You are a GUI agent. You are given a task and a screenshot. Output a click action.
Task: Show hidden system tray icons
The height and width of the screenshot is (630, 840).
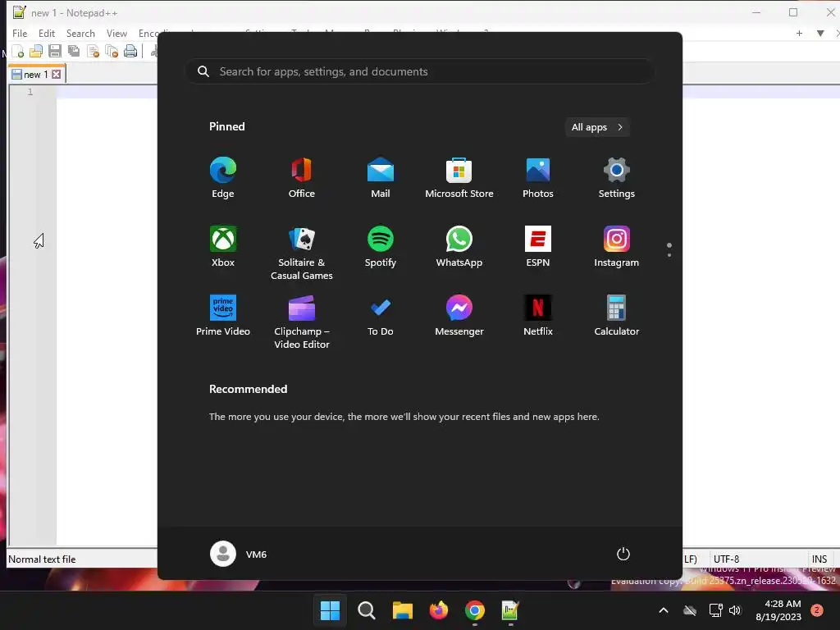[663, 610]
